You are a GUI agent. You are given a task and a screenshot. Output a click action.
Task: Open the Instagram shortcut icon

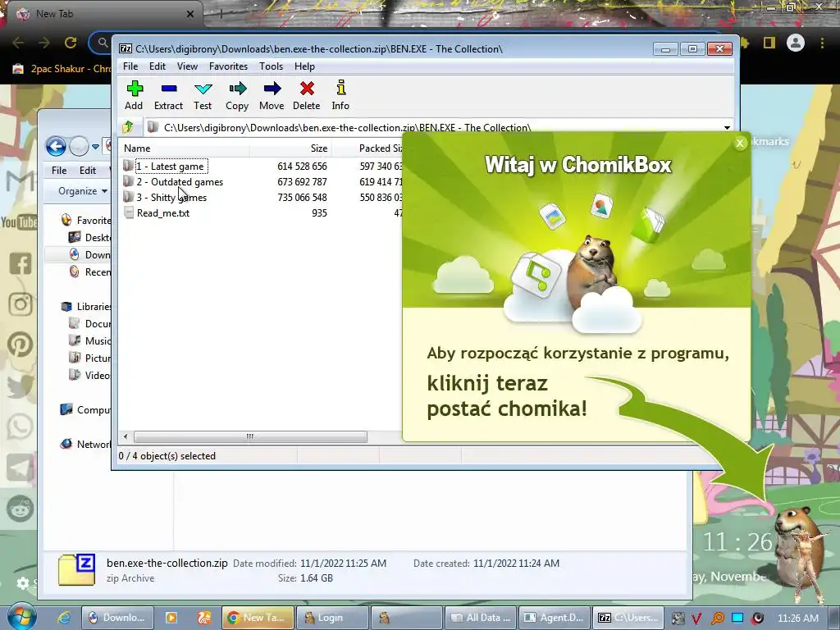(x=21, y=304)
